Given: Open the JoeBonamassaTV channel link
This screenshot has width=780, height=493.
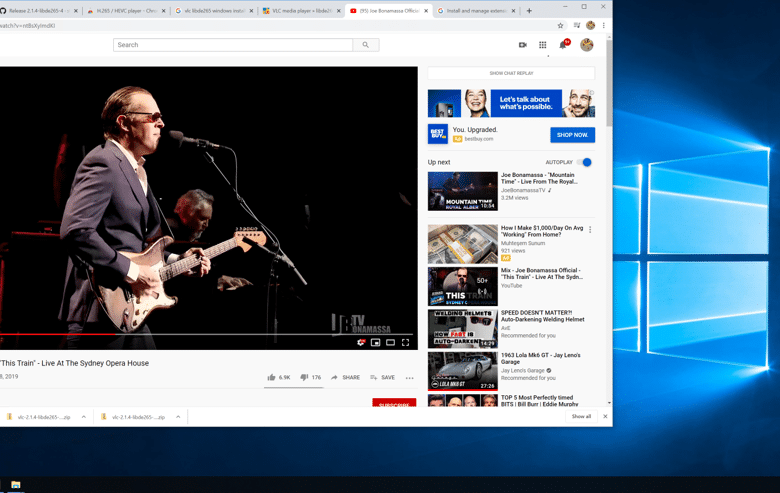Looking at the screenshot, I should (x=523, y=190).
